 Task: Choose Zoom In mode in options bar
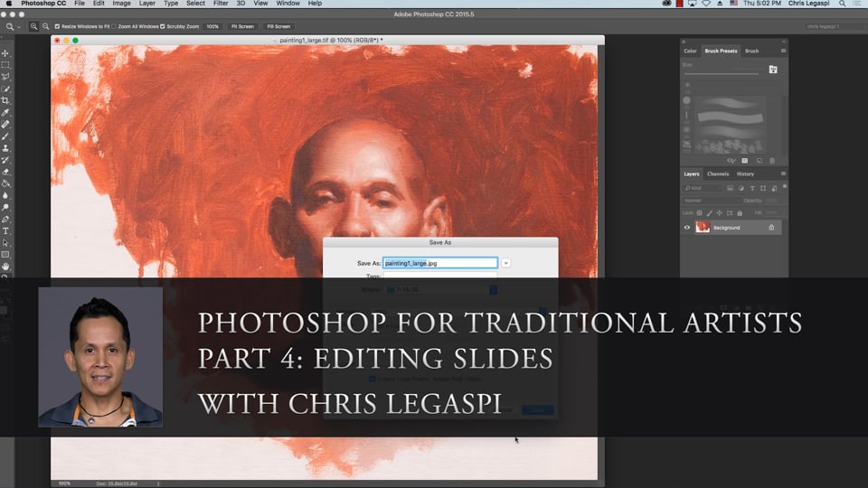(33, 26)
